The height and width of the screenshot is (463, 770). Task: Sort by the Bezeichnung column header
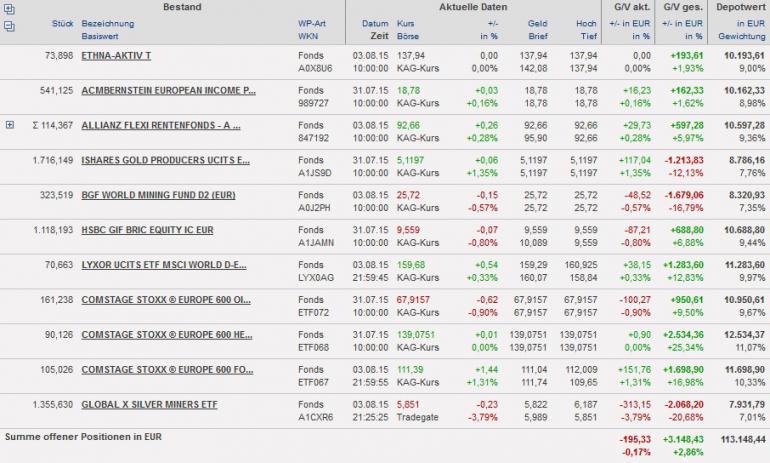coord(107,22)
